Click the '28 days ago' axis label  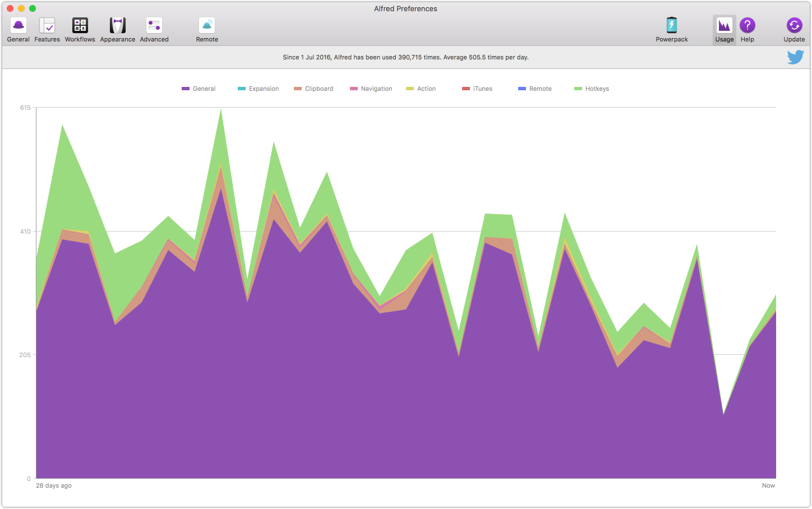54,485
